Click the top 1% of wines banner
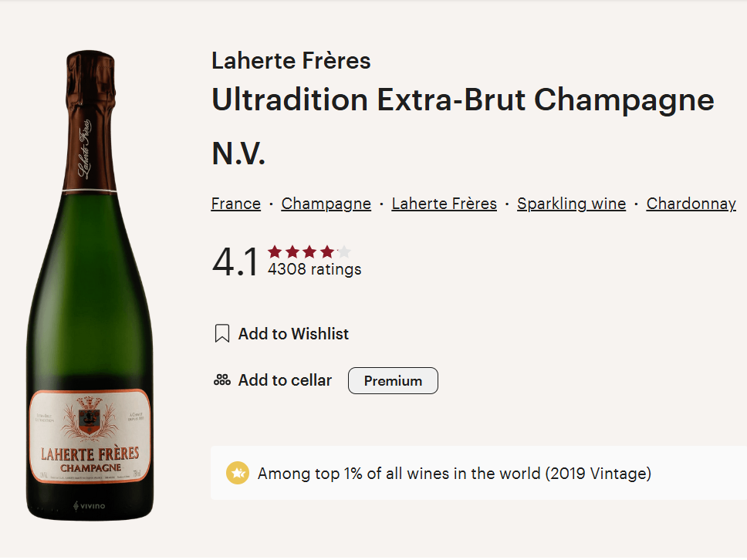This screenshot has width=747, height=560. tap(478, 473)
